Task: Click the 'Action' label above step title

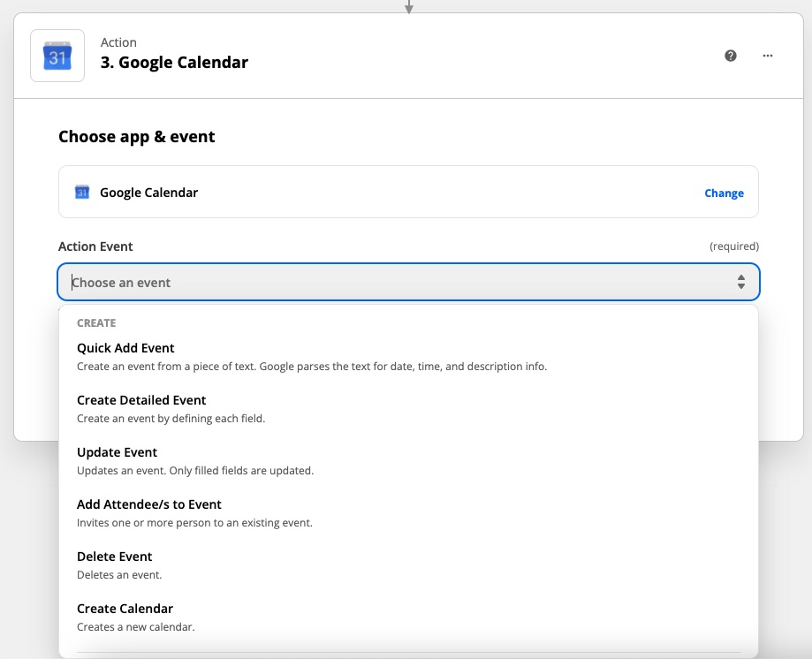Action: pos(118,42)
